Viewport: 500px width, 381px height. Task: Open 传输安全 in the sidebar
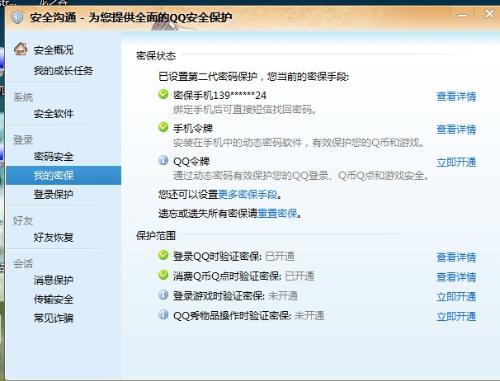pyautogui.click(x=53, y=299)
